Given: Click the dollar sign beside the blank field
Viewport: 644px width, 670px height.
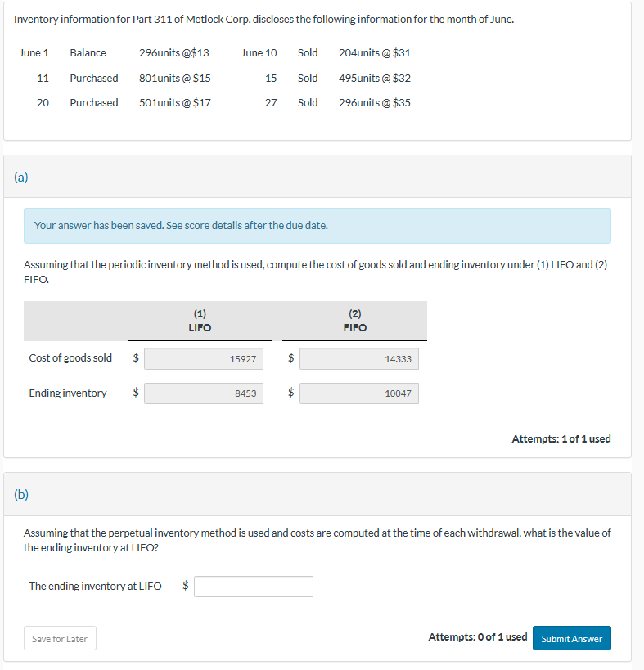Looking at the screenshot, I should coord(185,586).
